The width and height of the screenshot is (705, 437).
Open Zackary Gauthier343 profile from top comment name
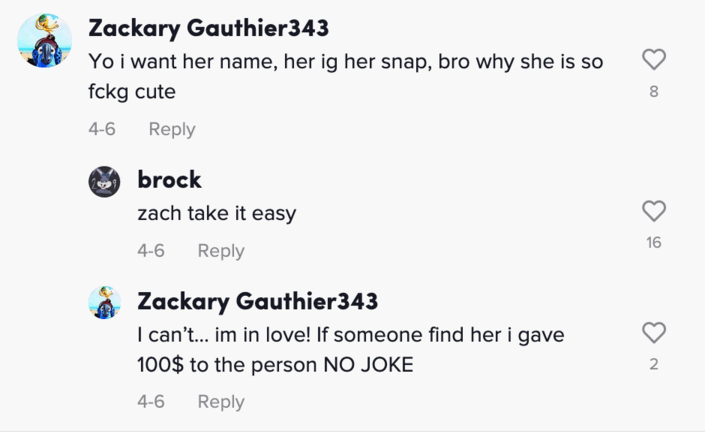pyautogui.click(x=208, y=27)
